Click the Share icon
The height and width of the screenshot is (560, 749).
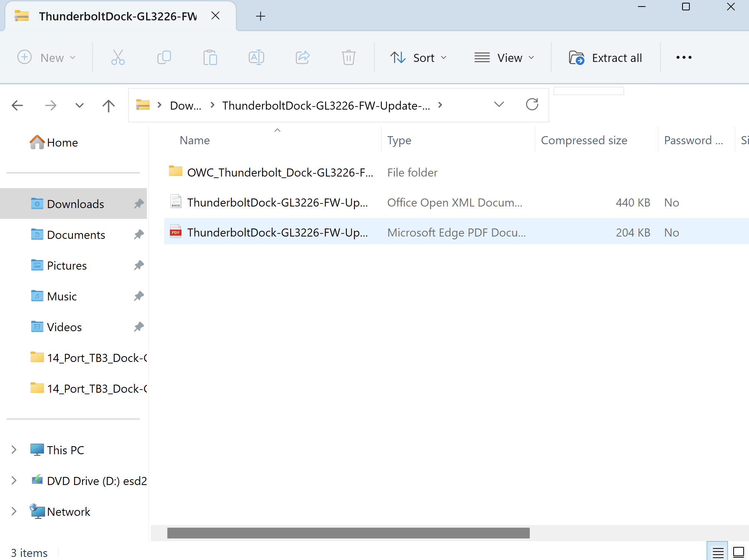coord(303,58)
